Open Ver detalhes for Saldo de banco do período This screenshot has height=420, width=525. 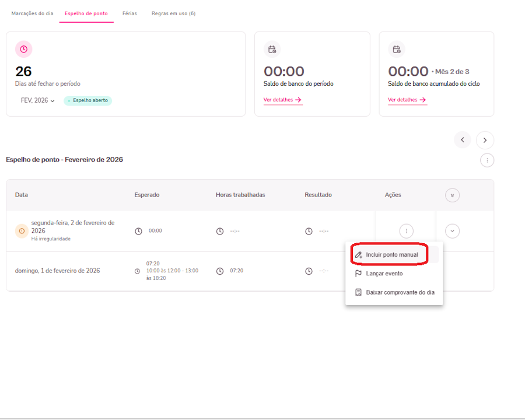click(282, 100)
